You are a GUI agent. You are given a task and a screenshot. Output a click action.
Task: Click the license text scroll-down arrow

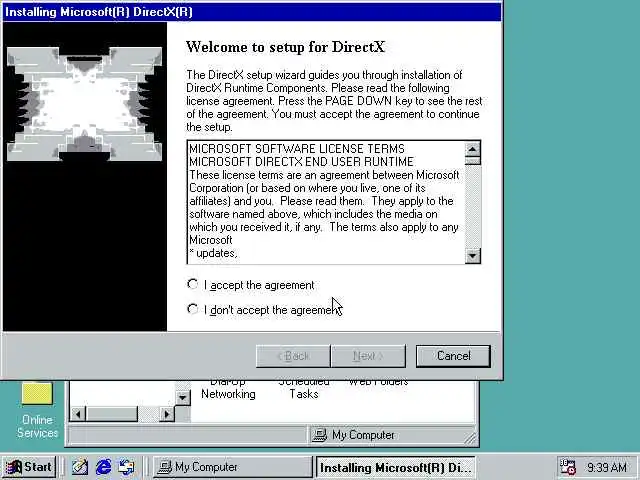(473, 256)
